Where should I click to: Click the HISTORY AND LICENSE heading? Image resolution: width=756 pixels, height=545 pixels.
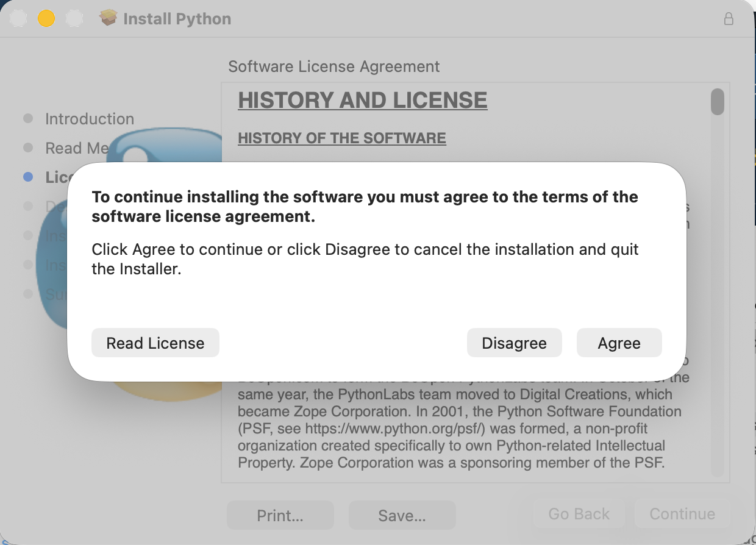363,101
